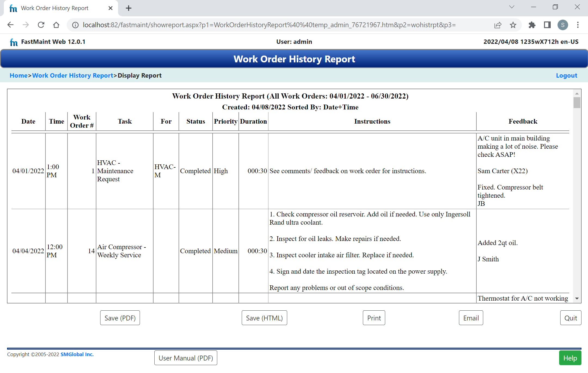Toggle the browser side panel icon

coord(547,25)
